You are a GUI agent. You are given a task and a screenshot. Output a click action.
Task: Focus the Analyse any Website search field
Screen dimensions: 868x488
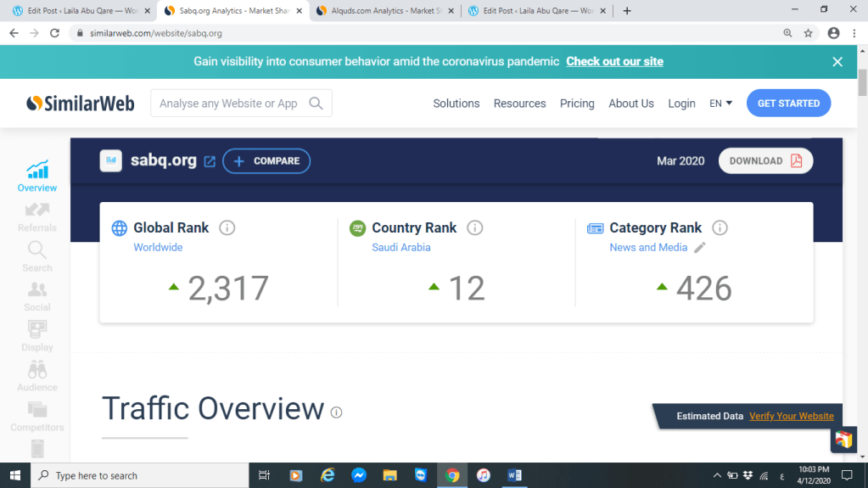click(229, 104)
